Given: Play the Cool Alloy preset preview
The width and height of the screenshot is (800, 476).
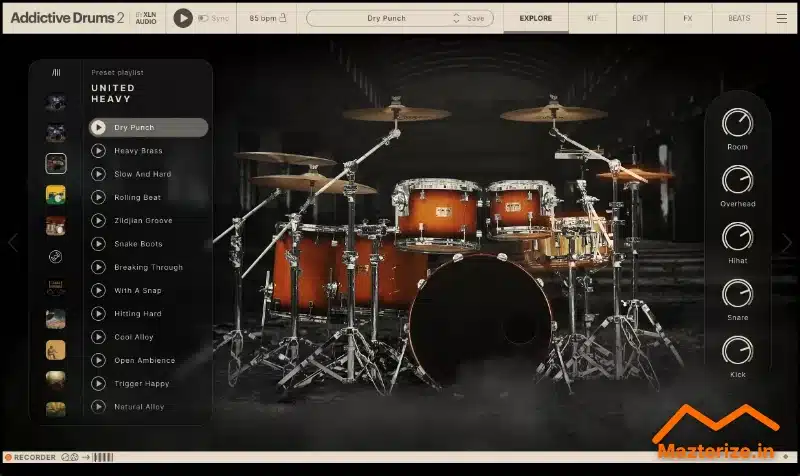Looking at the screenshot, I should (x=98, y=337).
